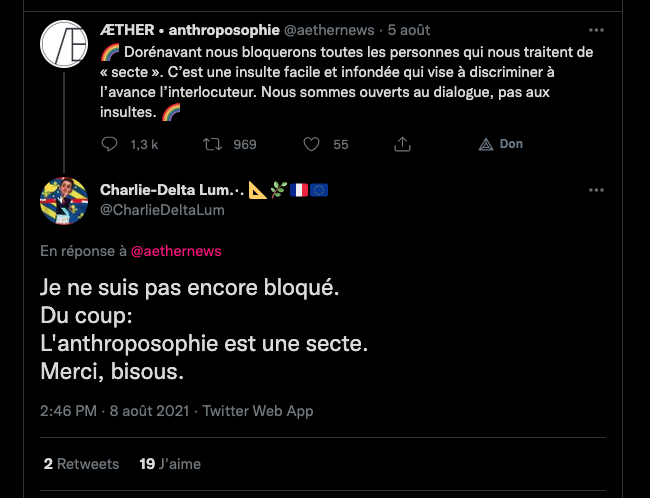
Task: Click the @aethernews reply mention link
Action: tap(176, 251)
